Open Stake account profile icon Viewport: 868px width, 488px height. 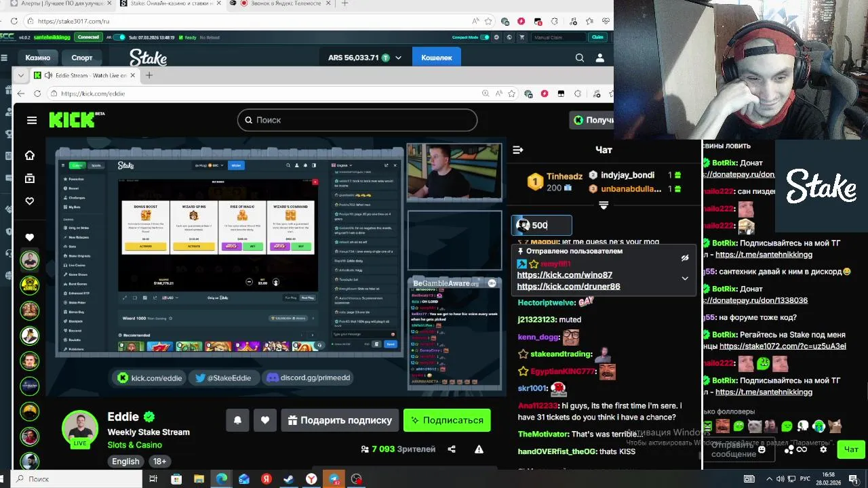pyautogui.click(x=599, y=58)
